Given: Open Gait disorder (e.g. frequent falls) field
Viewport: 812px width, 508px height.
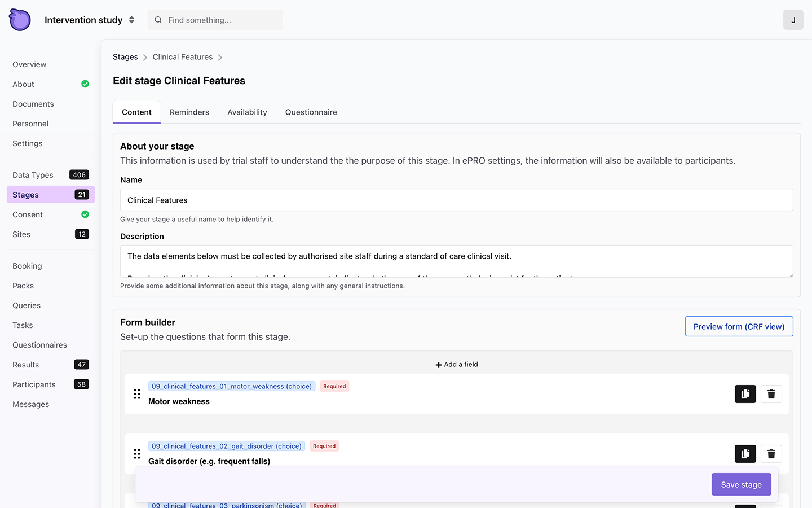Looking at the screenshot, I should (209, 461).
